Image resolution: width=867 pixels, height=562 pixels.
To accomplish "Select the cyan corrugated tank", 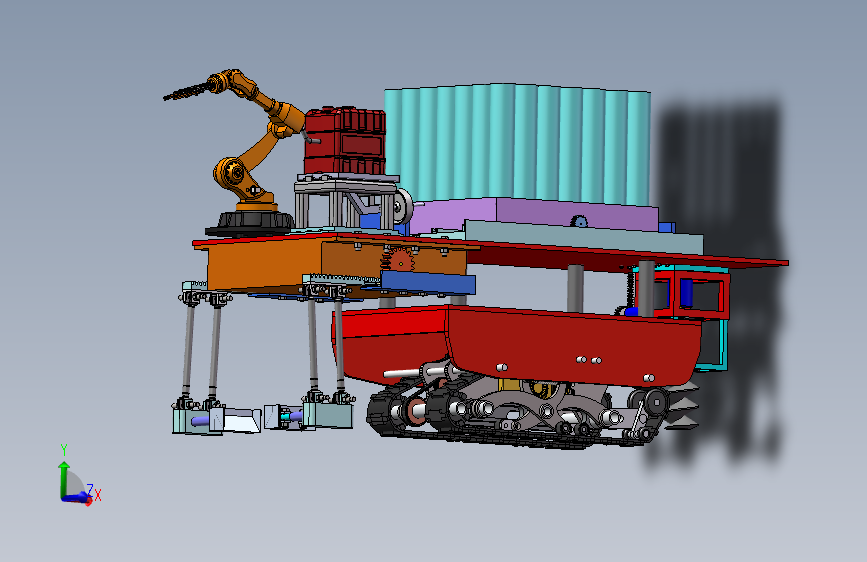I will [518, 144].
